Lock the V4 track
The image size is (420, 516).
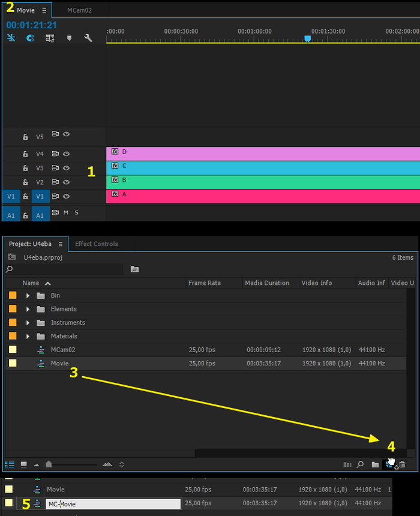[25, 154]
